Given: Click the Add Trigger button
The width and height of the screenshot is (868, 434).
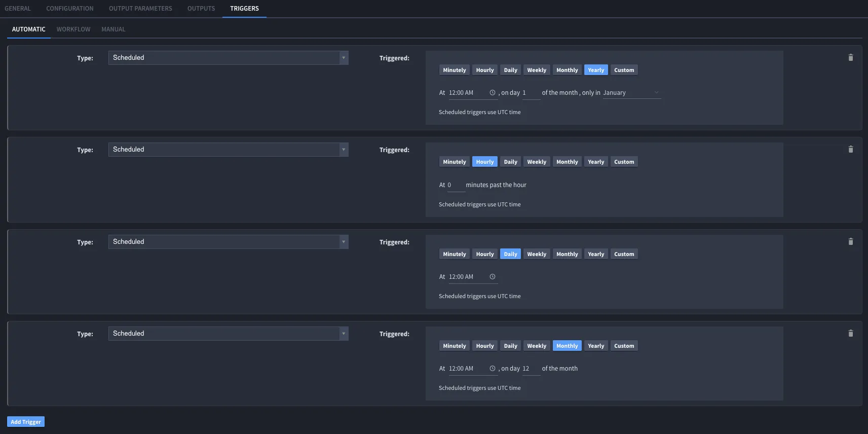Looking at the screenshot, I should pyautogui.click(x=26, y=422).
